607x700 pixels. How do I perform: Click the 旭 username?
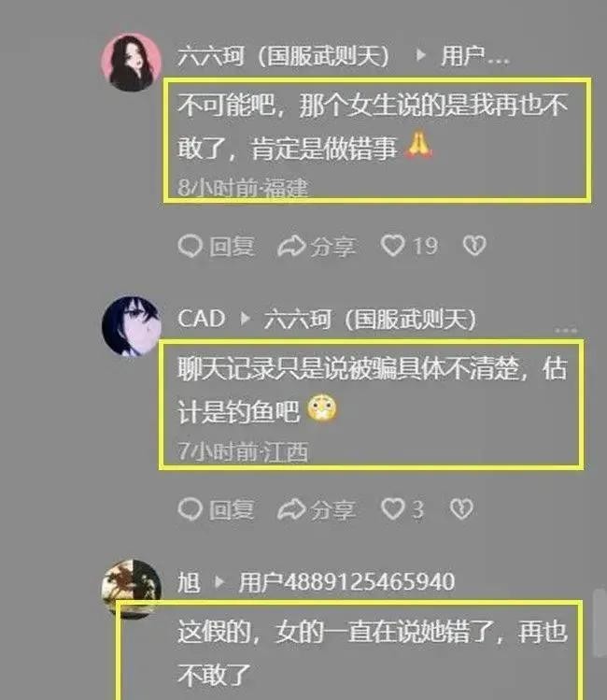pos(189,582)
